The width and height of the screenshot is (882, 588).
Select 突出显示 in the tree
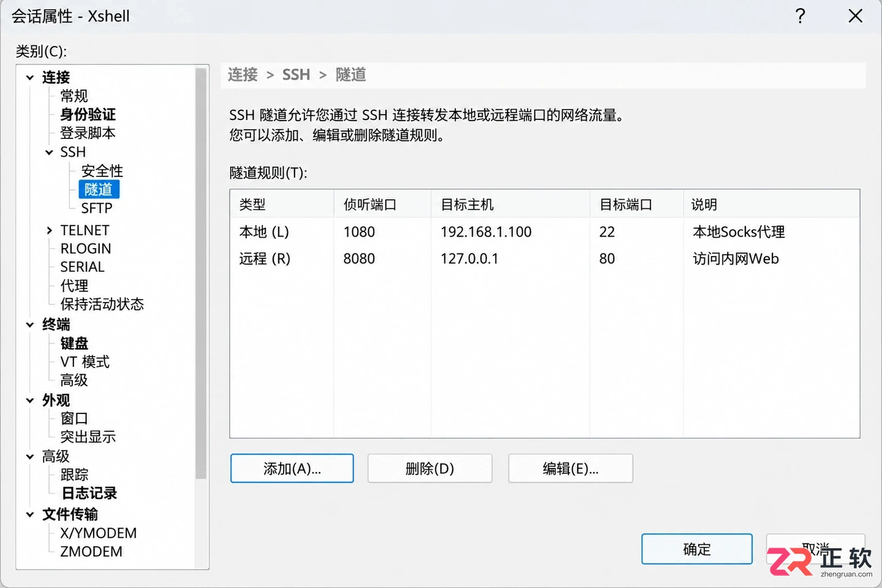click(x=88, y=437)
